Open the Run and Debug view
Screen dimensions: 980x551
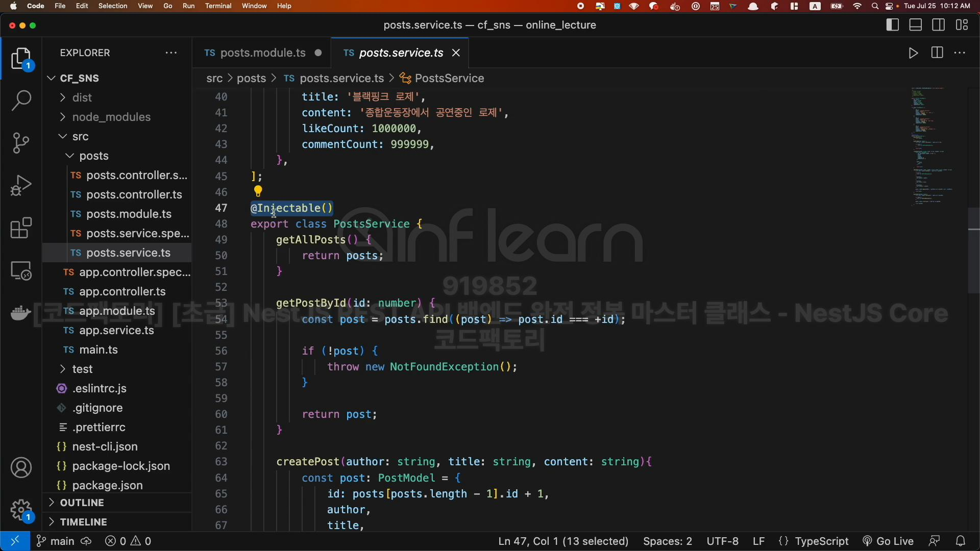coord(21,186)
